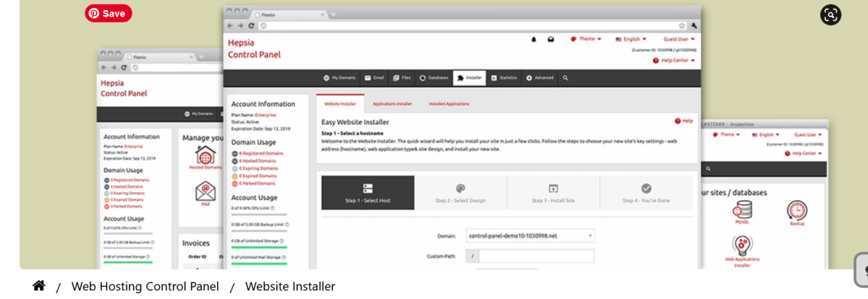
Task: Click Web Hosting Control Panel breadcrumb link
Action: (x=145, y=287)
